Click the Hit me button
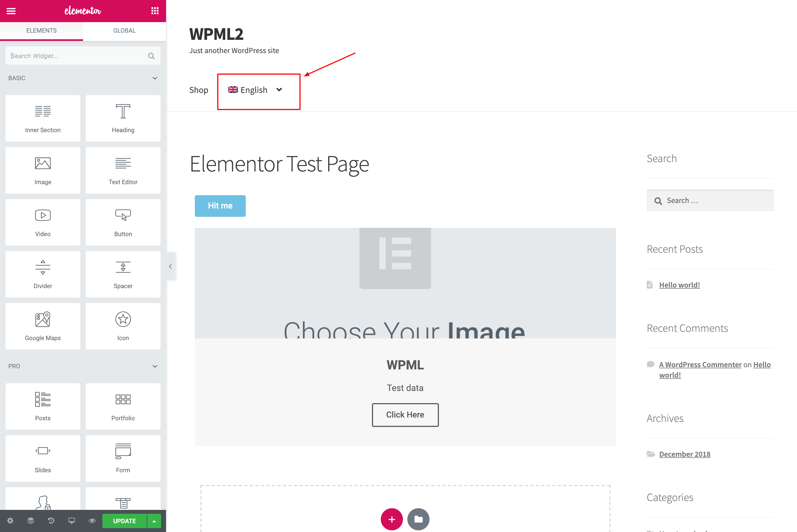The height and width of the screenshot is (532, 797). pos(220,205)
